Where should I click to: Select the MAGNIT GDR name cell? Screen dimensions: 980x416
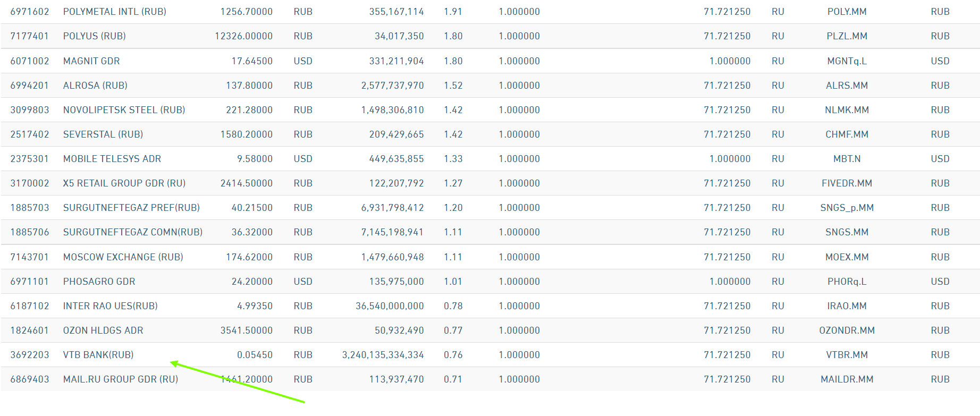tap(91, 61)
